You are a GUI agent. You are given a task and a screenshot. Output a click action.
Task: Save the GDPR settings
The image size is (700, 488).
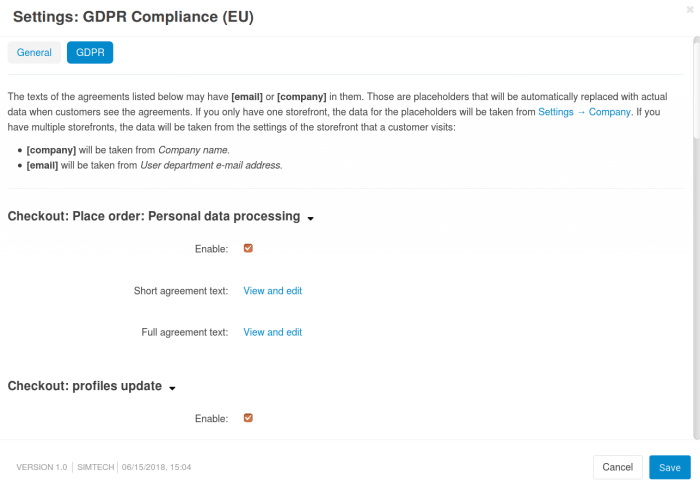tap(669, 467)
